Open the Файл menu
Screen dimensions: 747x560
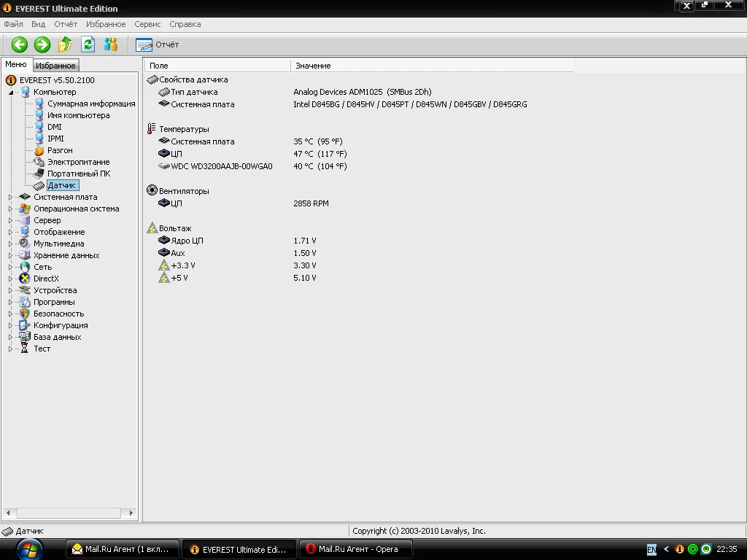pyautogui.click(x=13, y=24)
